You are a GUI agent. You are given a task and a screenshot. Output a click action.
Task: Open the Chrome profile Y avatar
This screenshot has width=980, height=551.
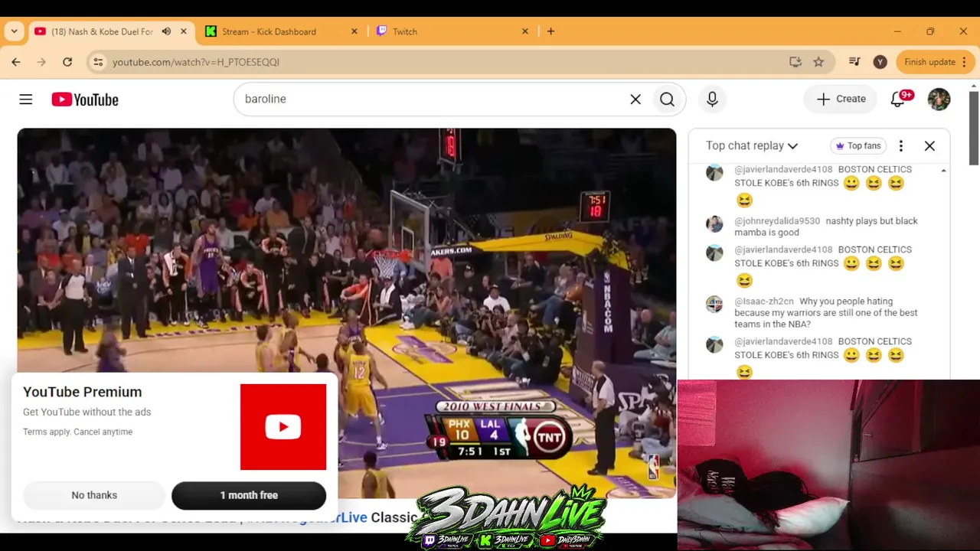(880, 62)
